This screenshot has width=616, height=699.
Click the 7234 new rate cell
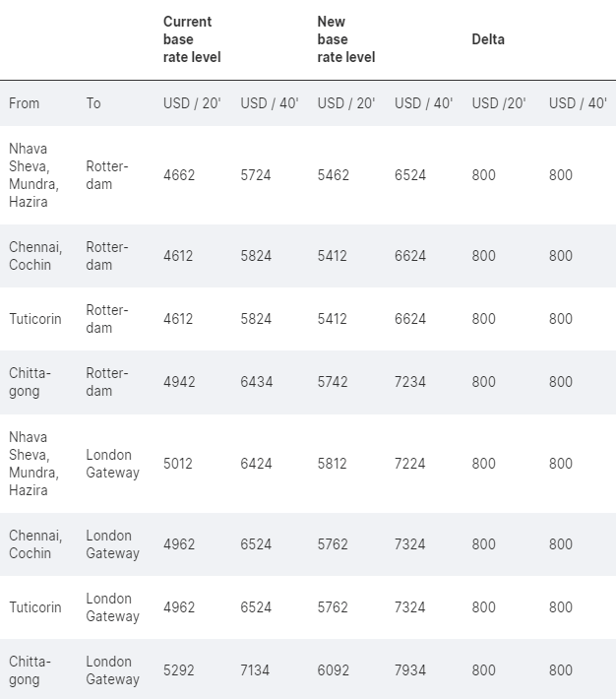click(410, 382)
